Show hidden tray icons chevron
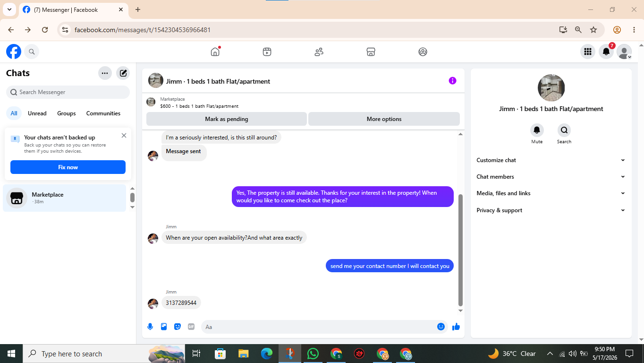The height and width of the screenshot is (363, 644). [550, 354]
